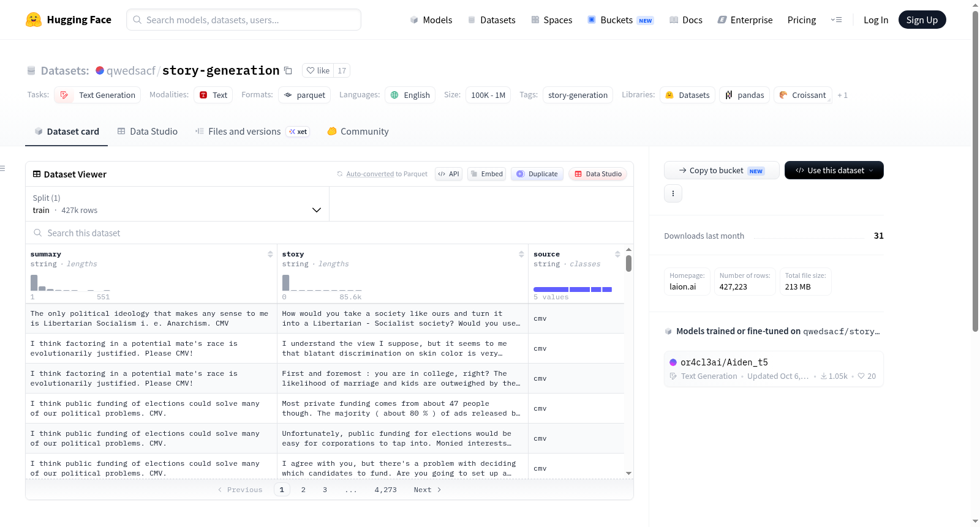Open Datasets in the top navigation
Screen dimensions: 980x527
491,20
